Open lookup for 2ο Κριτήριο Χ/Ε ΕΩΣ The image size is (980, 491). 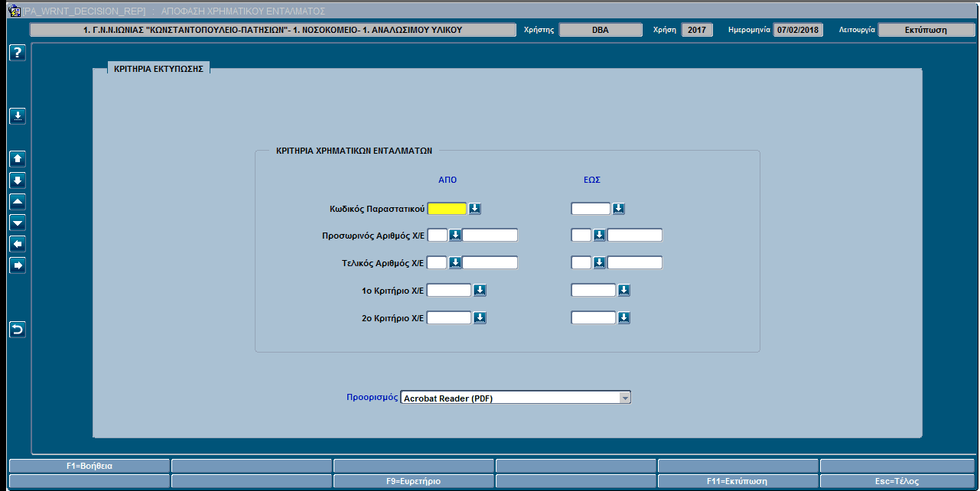pyautogui.click(x=623, y=317)
